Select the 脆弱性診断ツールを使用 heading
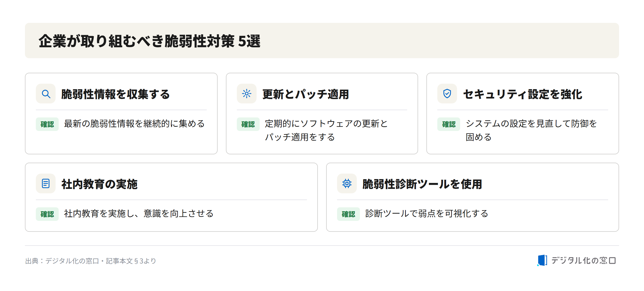The height and width of the screenshot is (291, 644). click(422, 184)
